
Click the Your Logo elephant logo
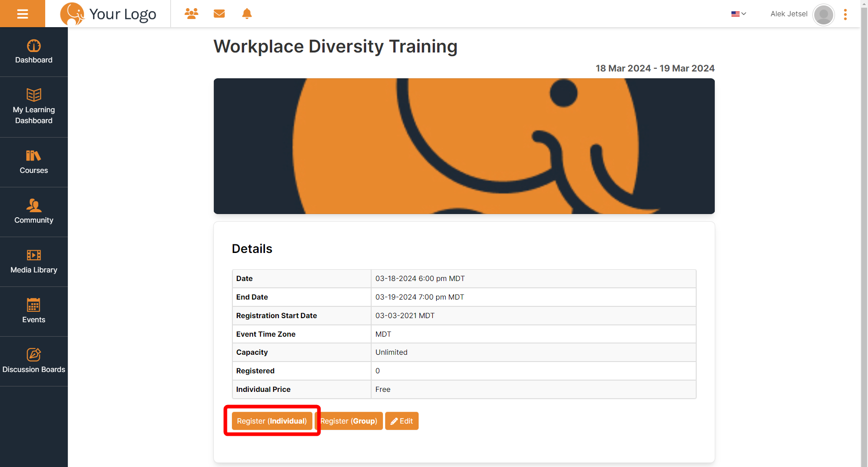coord(108,14)
